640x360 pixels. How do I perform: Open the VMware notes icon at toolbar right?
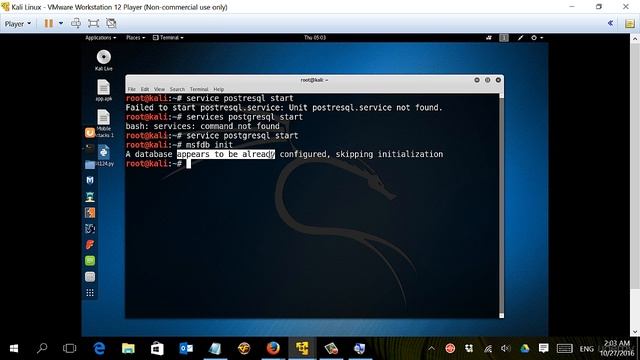tap(630, 23)
